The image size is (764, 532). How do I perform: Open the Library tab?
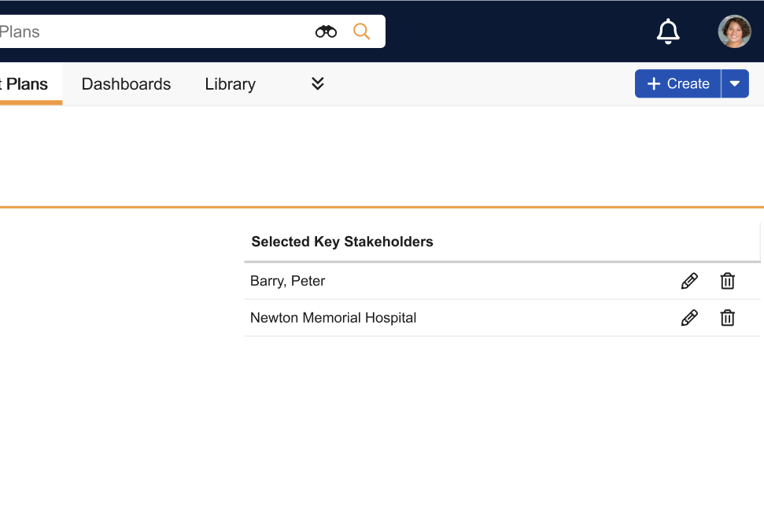point(230,84)
